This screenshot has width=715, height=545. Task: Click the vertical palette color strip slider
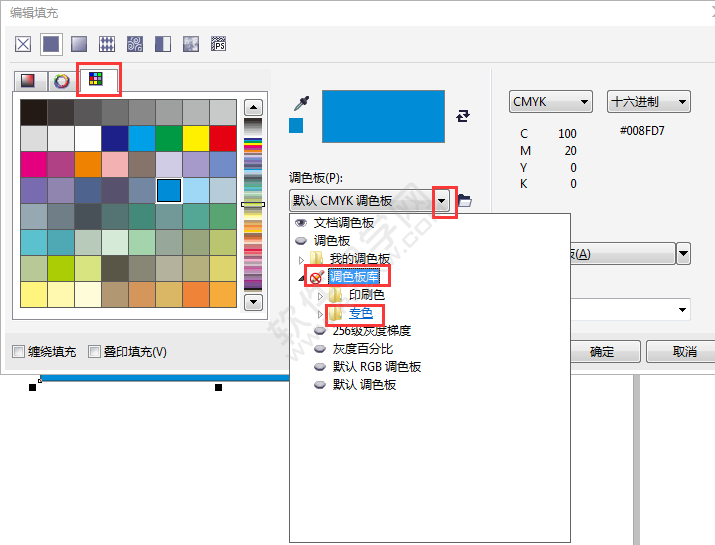click(253, 205)
